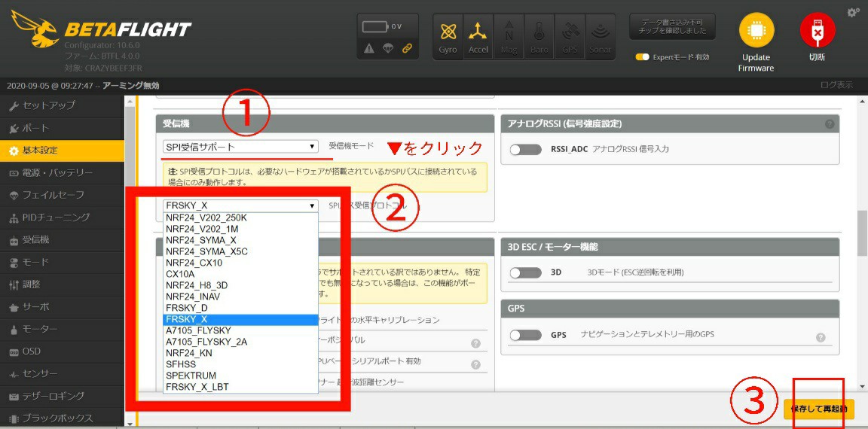Click the Gyro sensor icon
This screenshot has height=429, width=868.
pos(448,36)
